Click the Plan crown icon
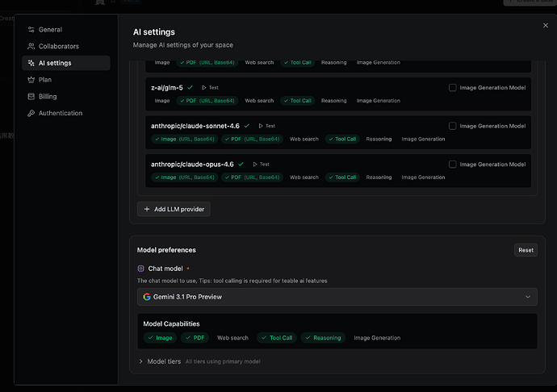 point(31,80)
